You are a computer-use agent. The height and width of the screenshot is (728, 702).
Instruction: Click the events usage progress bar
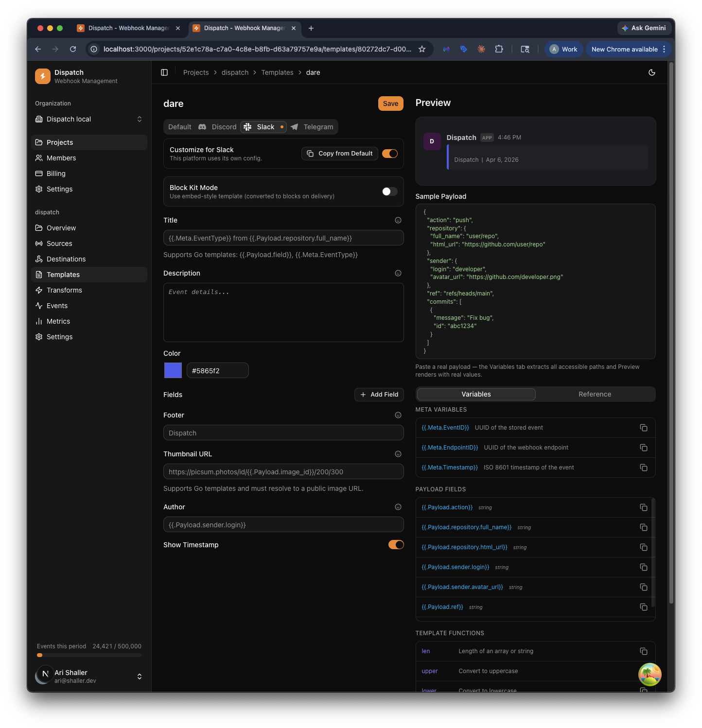pyautogui.click(x=89, y=655)
